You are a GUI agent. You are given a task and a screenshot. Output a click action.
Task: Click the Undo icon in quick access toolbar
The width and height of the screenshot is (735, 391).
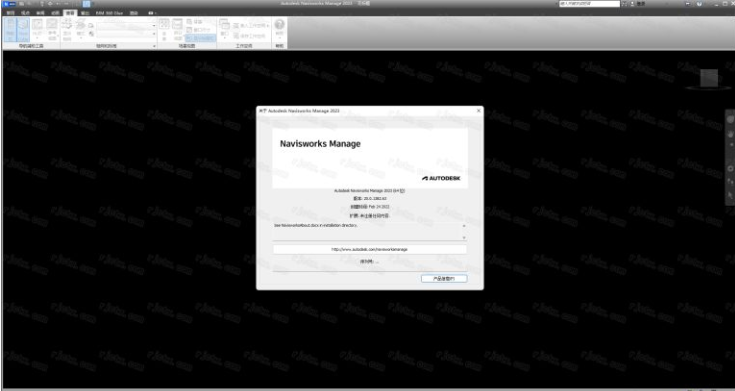point(58,4)
